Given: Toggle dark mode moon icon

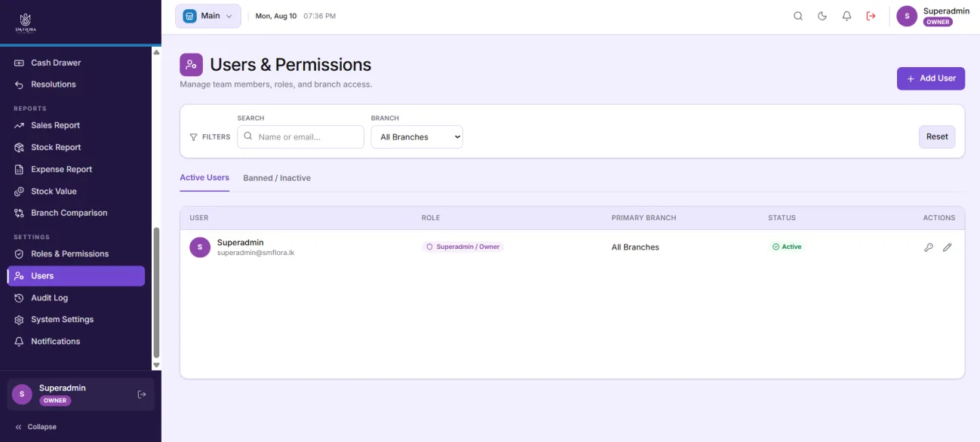Looking at the screenshot, I should (822, 16).
